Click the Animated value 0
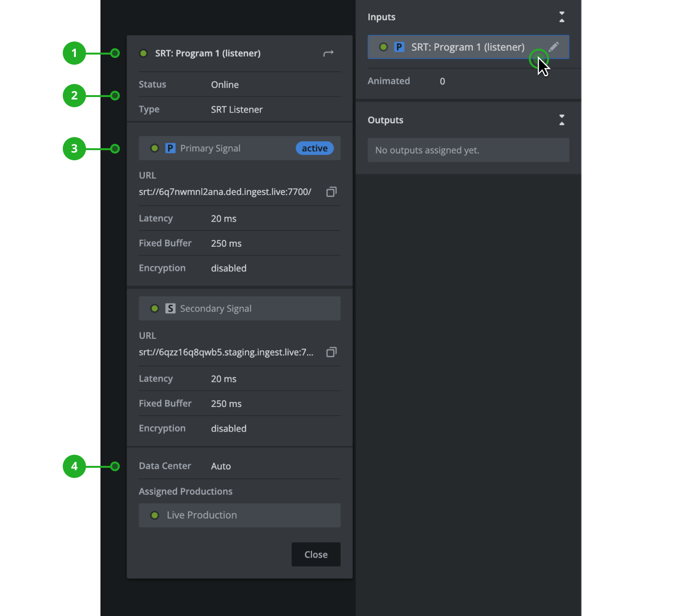Viewport: 681px width, 616px height. [442, 82]
